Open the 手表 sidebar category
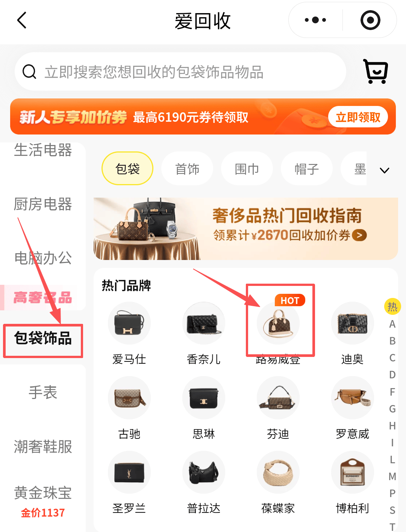This screenshot has width=406, height=532. pos(43,392)
